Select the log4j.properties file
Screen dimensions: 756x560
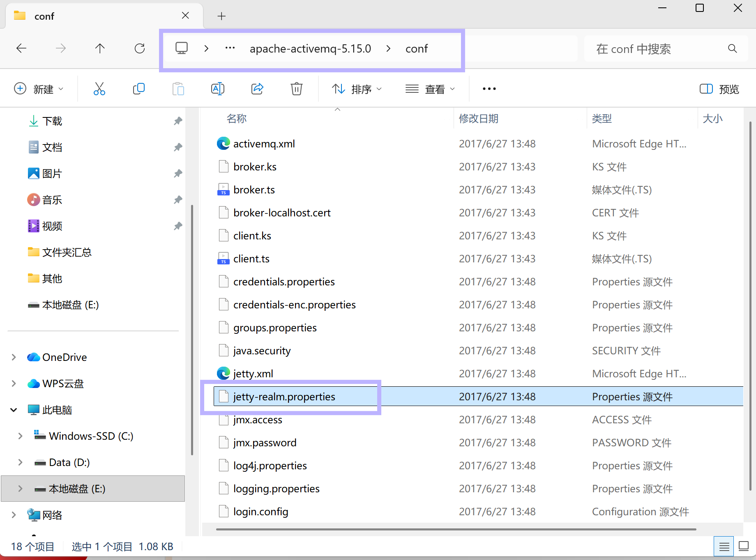270,466
